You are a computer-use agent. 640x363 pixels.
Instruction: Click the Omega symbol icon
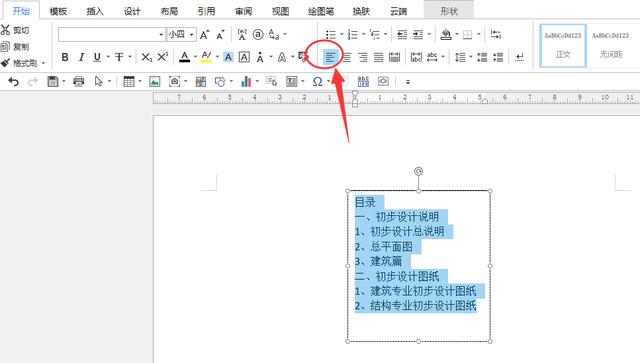click(x=317, y=82)
